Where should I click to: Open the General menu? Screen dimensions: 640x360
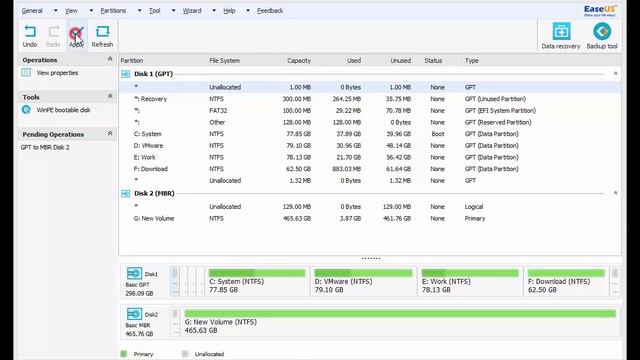[x=32, y=11]
